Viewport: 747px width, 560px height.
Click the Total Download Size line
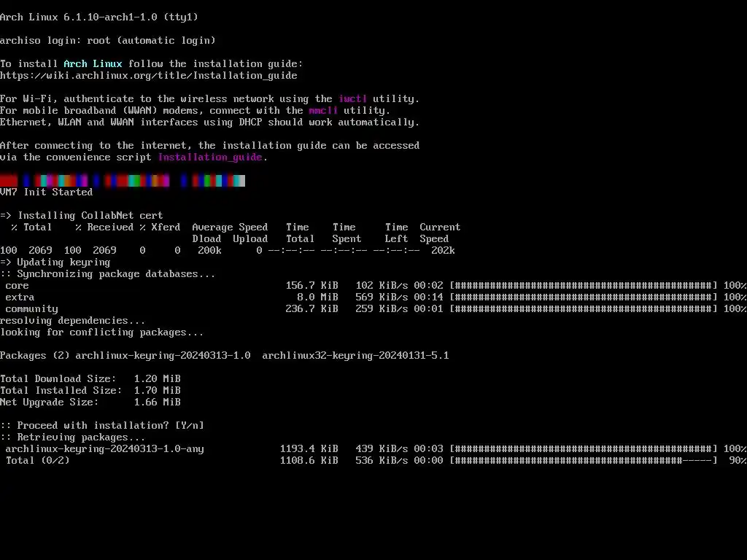(x=90, y=379)
